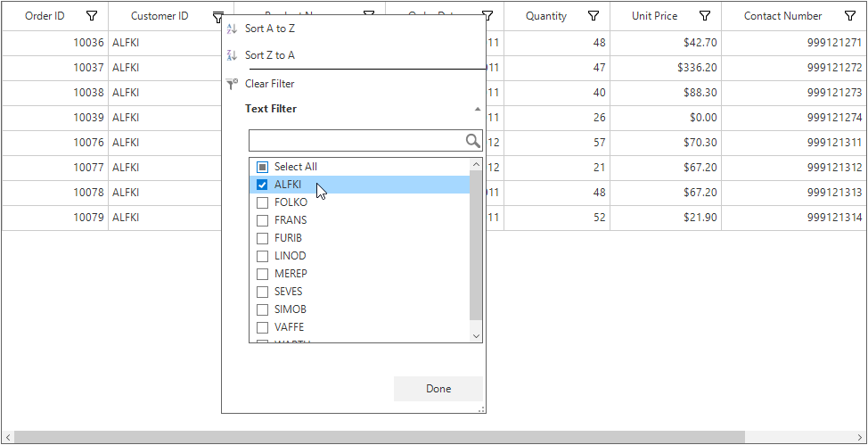Click the Clear Filter funnel icon
The height and width of the screenshot is (445, 868).
point(232,84)
